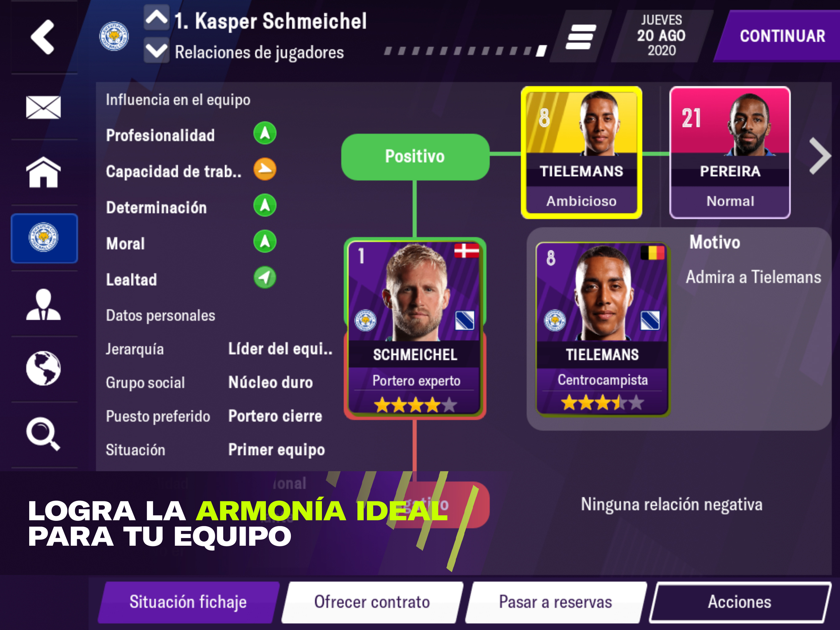
Task: Go to next player with down chevron
Action: [157, 50]
